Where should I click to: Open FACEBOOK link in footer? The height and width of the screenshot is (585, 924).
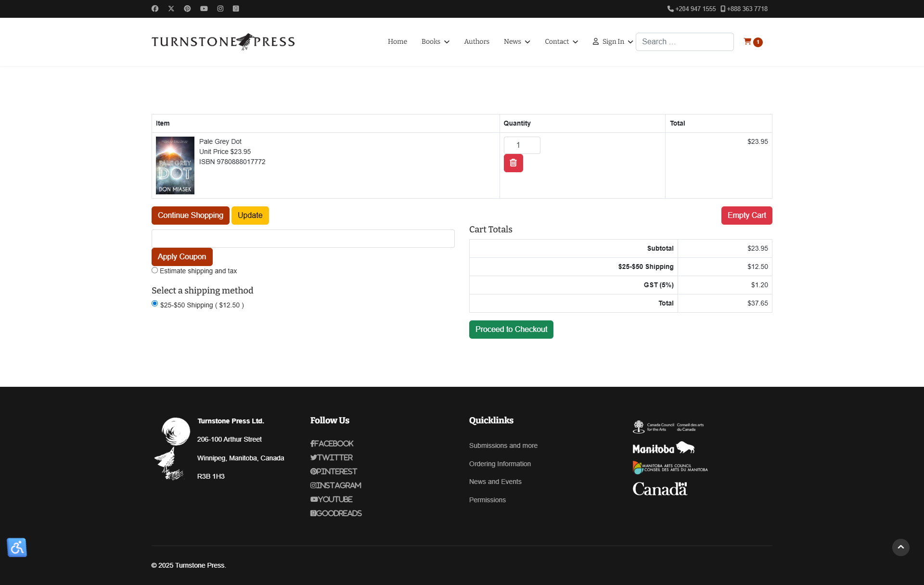(x=332, y=444)
